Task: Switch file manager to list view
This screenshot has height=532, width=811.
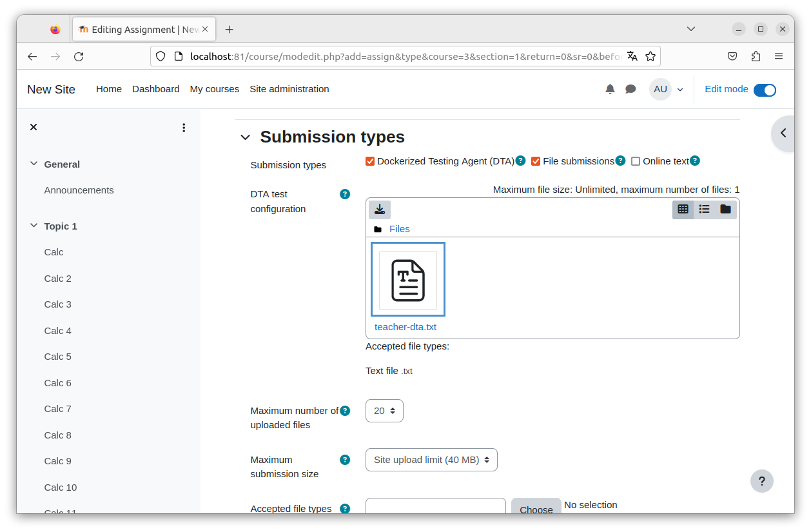Action: (x=705, y=210)
